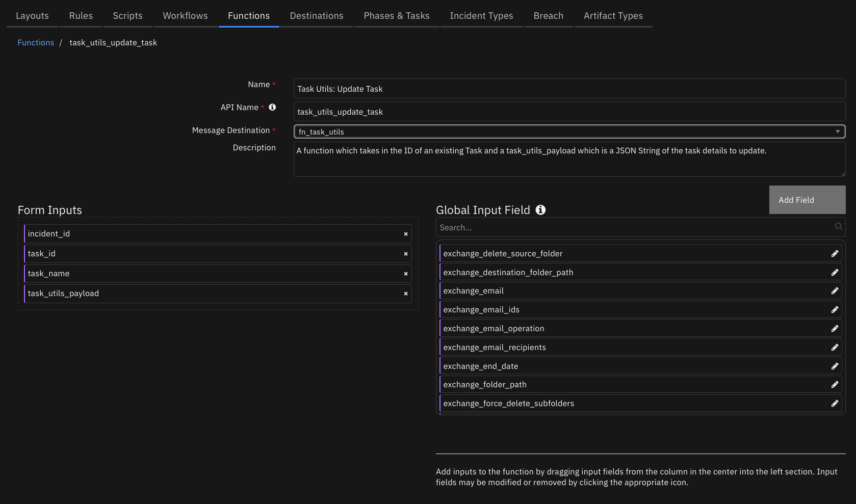Click the pencil icon for exchange_email
This screenshot has height=504, width=856.
(835, 290)
